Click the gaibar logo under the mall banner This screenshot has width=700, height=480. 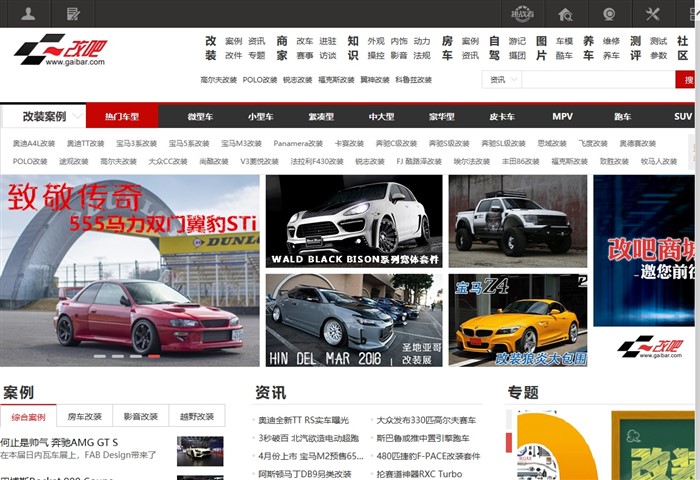click(650, 347)
